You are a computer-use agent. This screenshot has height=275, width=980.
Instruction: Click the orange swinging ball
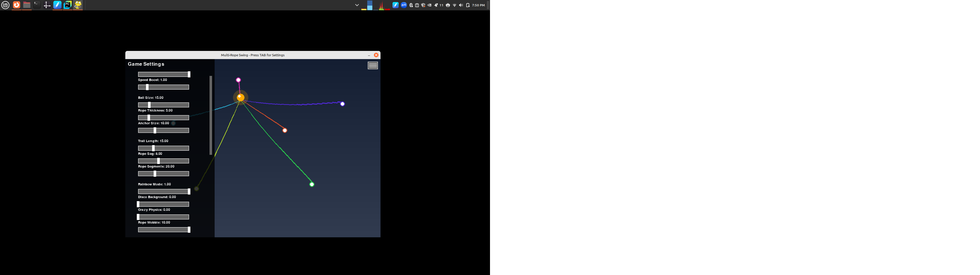240,97
